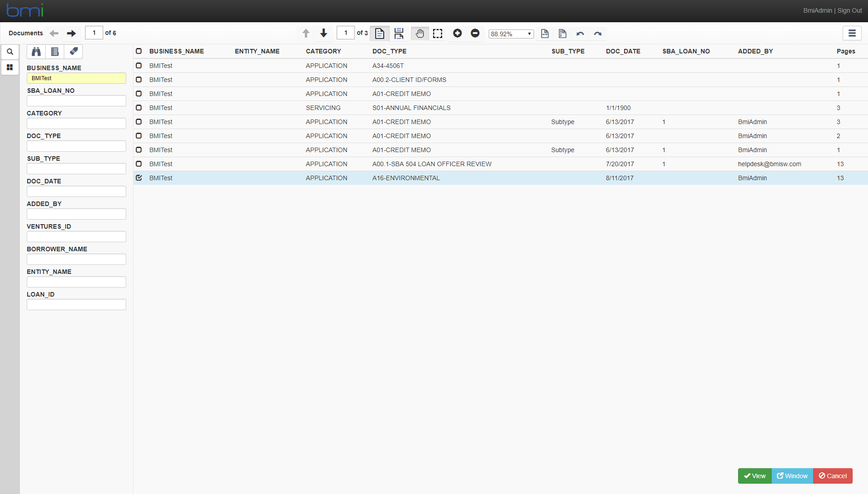
Task: Click the red Cancel button
Action: pyautogui.click(x=833, y=476)
